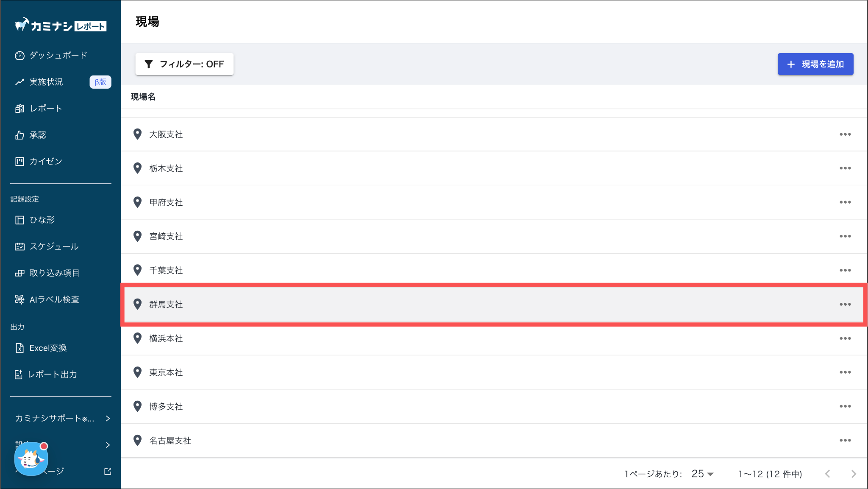Open the three-dot menu for 大阪支社
Screen dimensions: 868x489
[845, 134]
